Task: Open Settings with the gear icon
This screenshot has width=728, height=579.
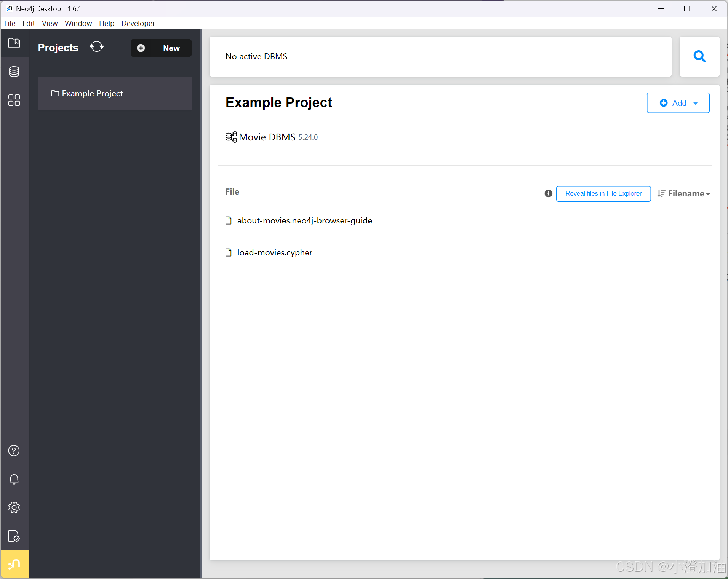Action: [x=14, y=507]
